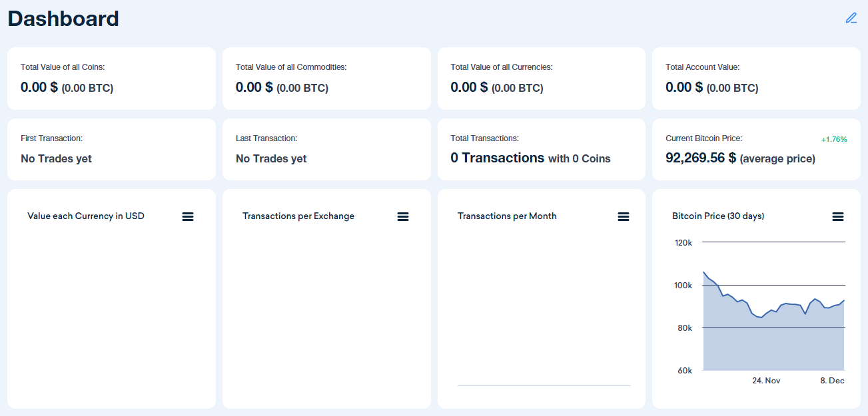Expand the Transactions per Exchange options dropdown
The image size is (868, 416).
[403, 216]
